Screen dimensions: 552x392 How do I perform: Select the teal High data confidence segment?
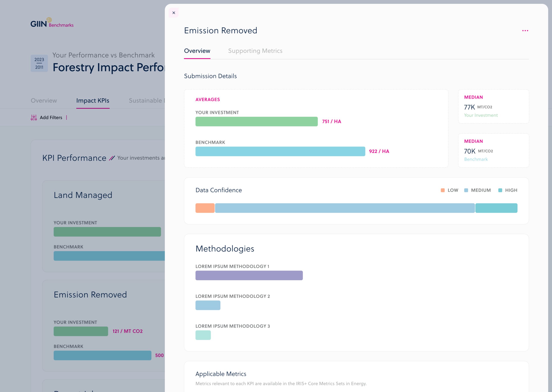[496, 208]
